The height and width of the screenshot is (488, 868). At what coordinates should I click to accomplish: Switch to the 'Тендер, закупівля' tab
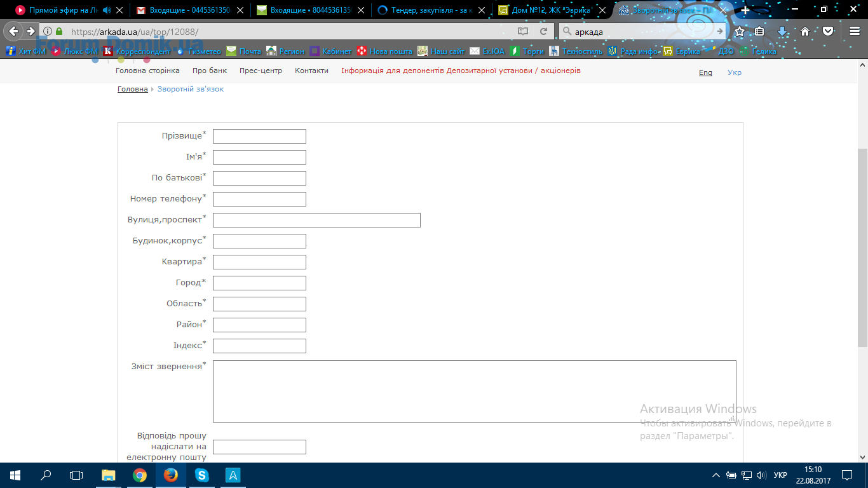[x=431, y=10]
